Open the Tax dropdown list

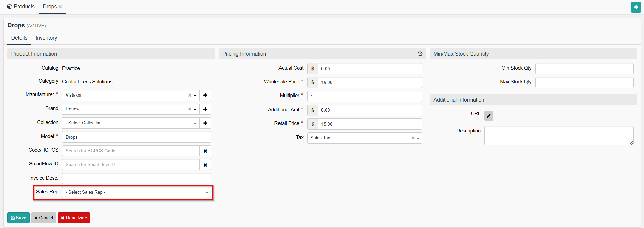[x=418, y=138]
